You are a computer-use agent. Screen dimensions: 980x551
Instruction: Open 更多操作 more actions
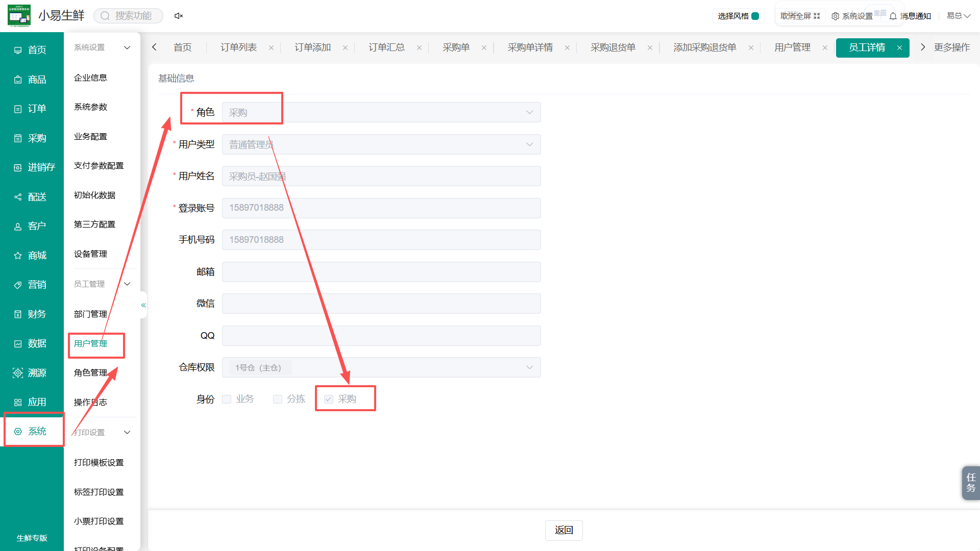952,47
